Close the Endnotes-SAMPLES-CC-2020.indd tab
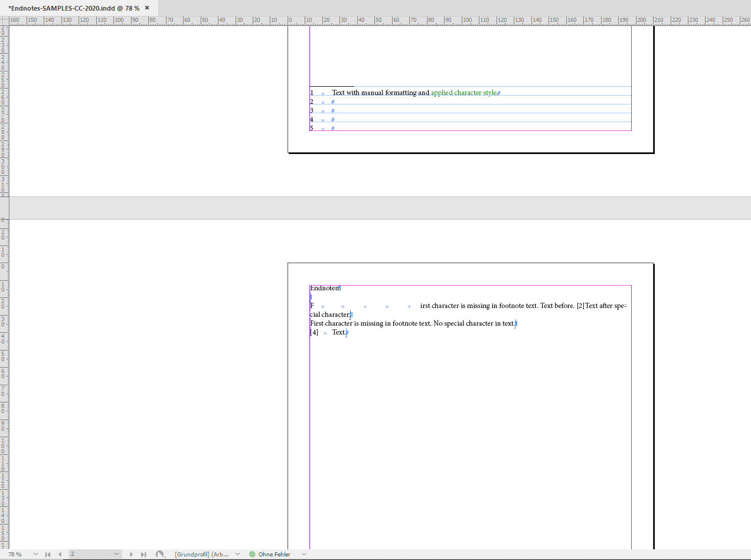The width and height of the screenshot is (751, 560). pyautogui.click(x=146, y=8)
